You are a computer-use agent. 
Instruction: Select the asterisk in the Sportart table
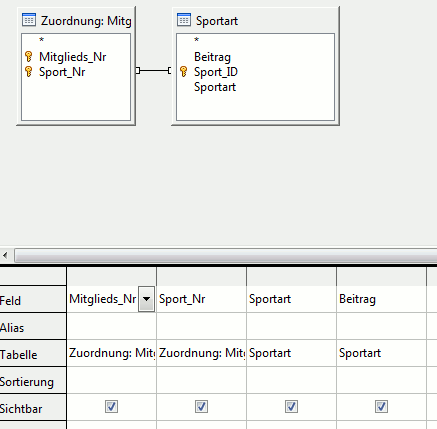coord(196,40)
